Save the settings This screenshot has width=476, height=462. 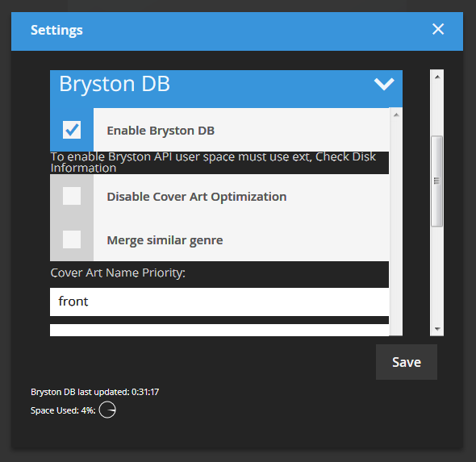407,362
